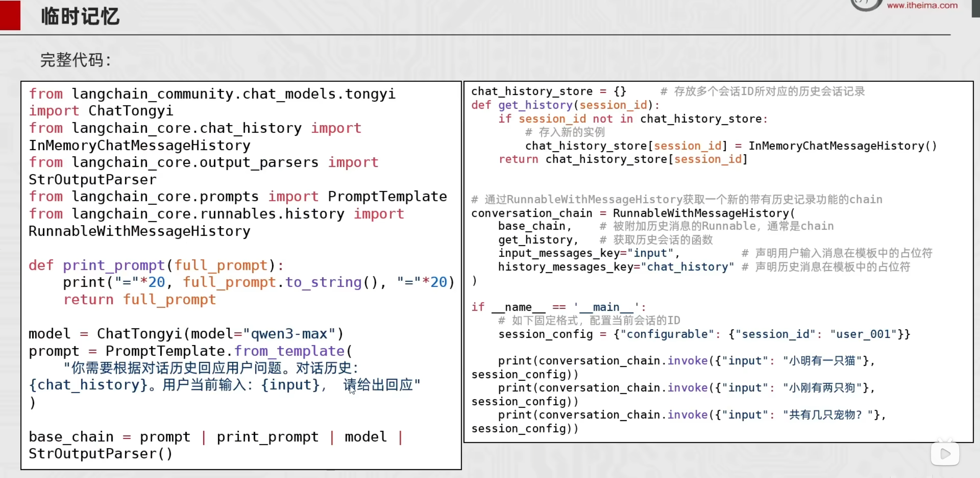Click the floating play button icon
This screenshot has height=478, width=980.
(x=945, y=454)
